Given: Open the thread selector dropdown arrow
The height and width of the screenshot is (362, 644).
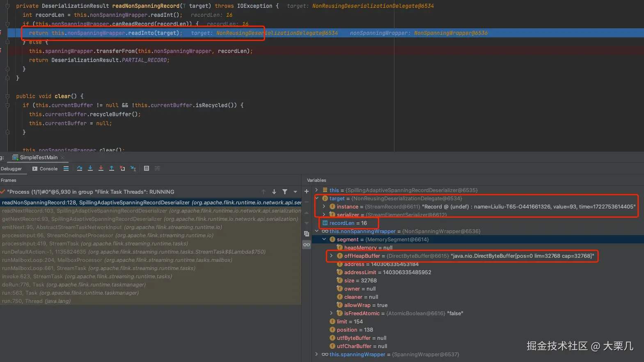Looking at the screenshot, I should 295,192.
